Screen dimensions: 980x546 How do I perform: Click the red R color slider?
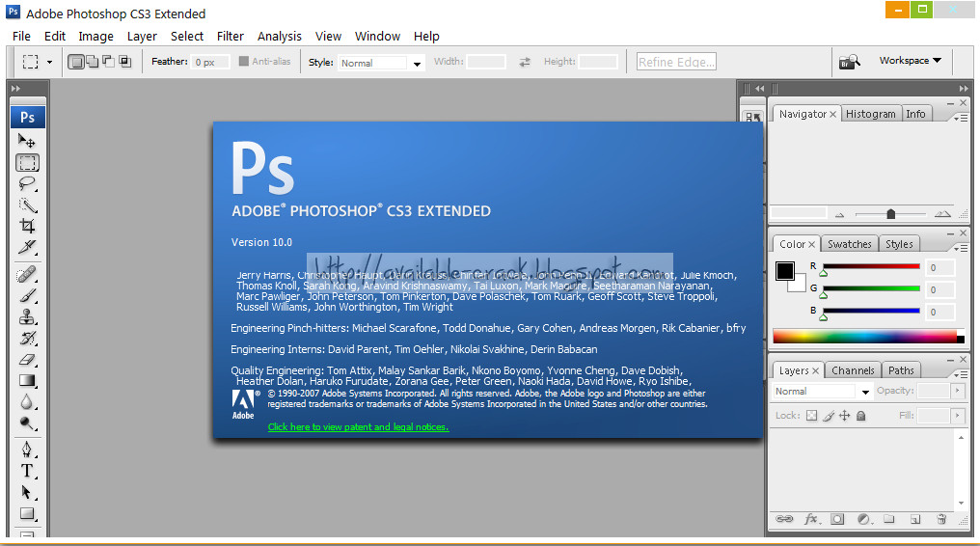(871, 267)
